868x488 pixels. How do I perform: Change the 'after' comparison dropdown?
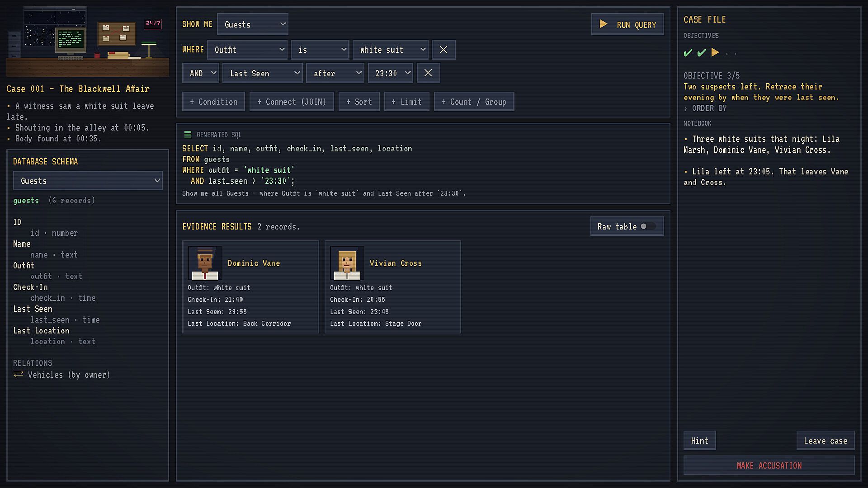[335, 73]
